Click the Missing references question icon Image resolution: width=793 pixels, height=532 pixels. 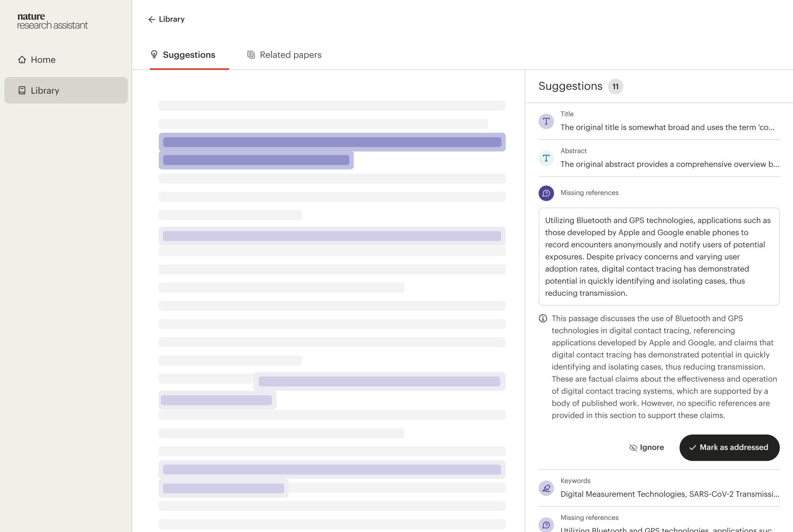(546, 193)
